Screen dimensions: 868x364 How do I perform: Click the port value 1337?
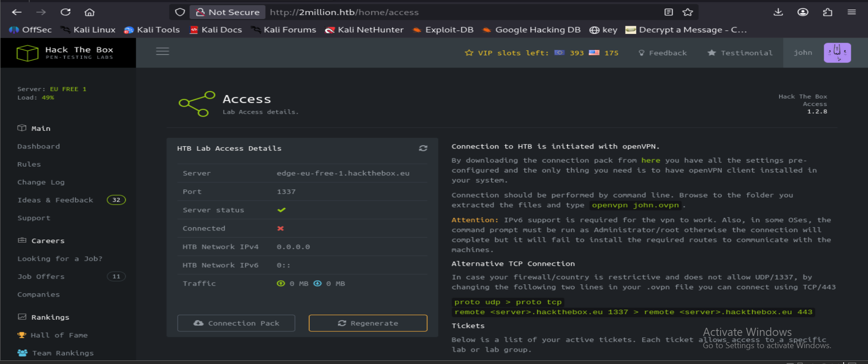click(x=286, y=192)
